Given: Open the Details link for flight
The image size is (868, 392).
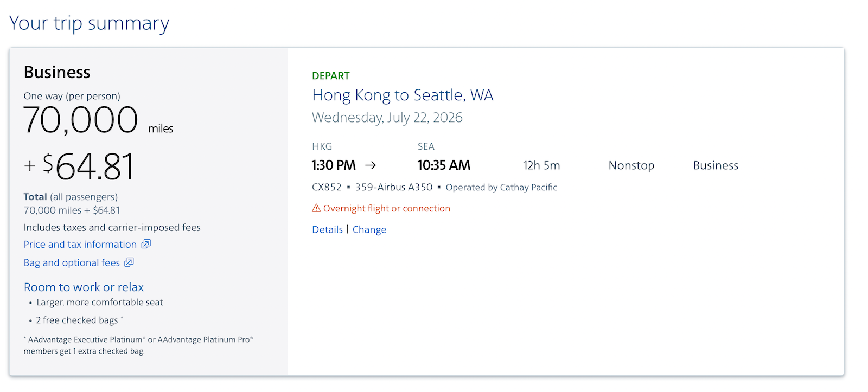Looking at the screenshot, I should 327,229.
